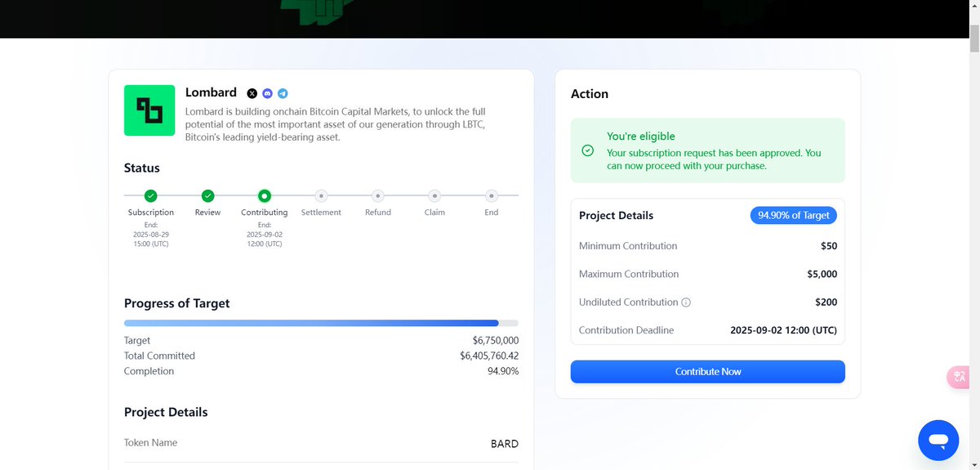Click the Minimum Contribution label
Screen dimensions: 980x470
628,246
